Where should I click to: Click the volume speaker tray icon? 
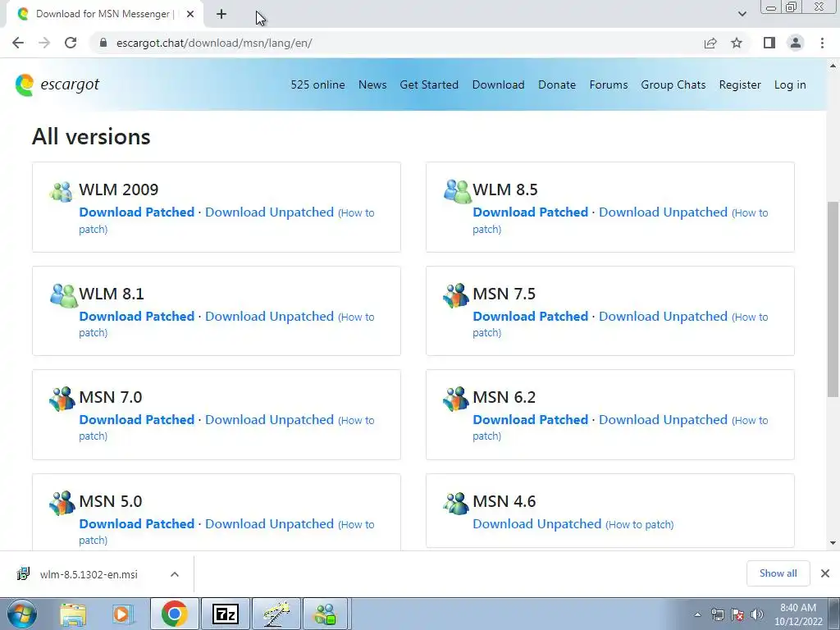pyautogui.click(x=757, y=614)
